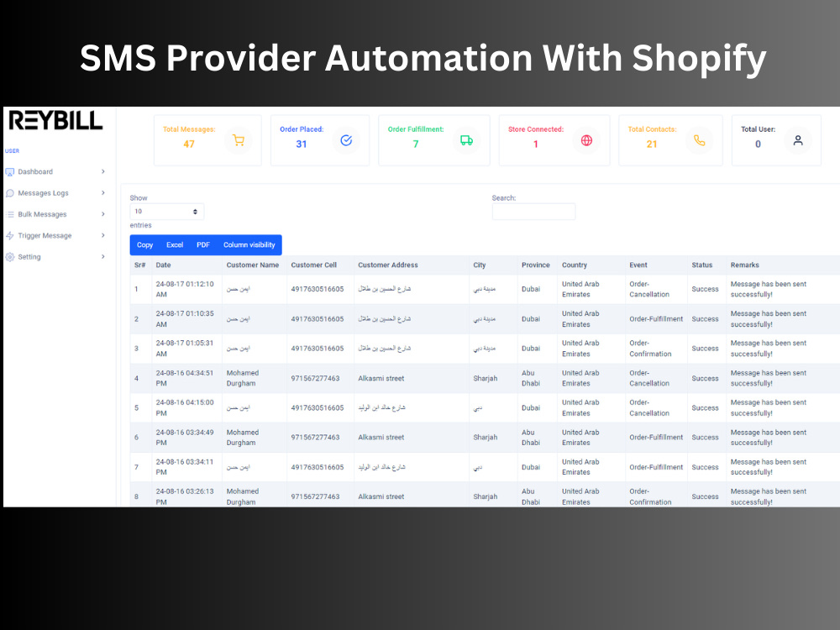Focus the Search input field

533,212
